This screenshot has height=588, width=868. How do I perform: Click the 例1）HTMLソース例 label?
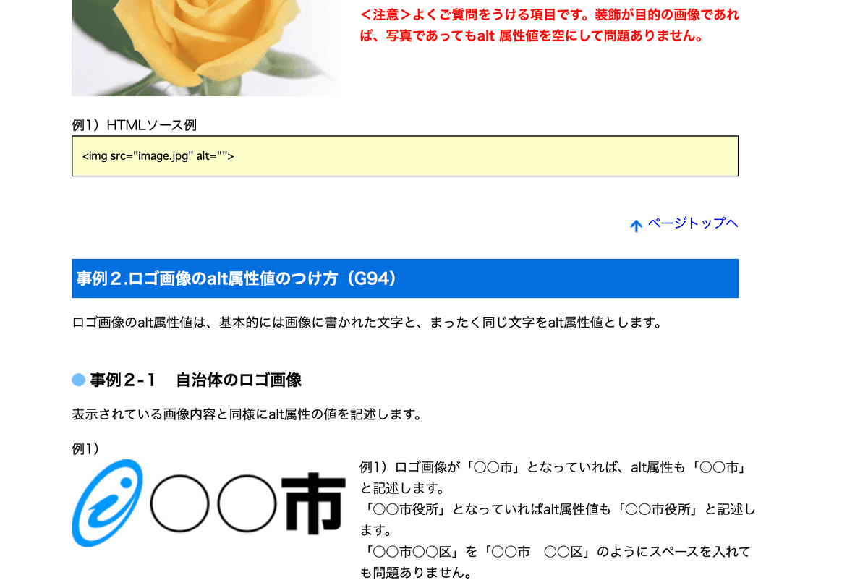pos(134,125)
